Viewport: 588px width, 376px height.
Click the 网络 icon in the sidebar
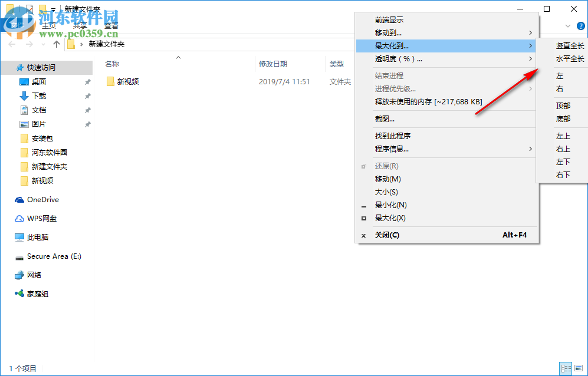19,275
